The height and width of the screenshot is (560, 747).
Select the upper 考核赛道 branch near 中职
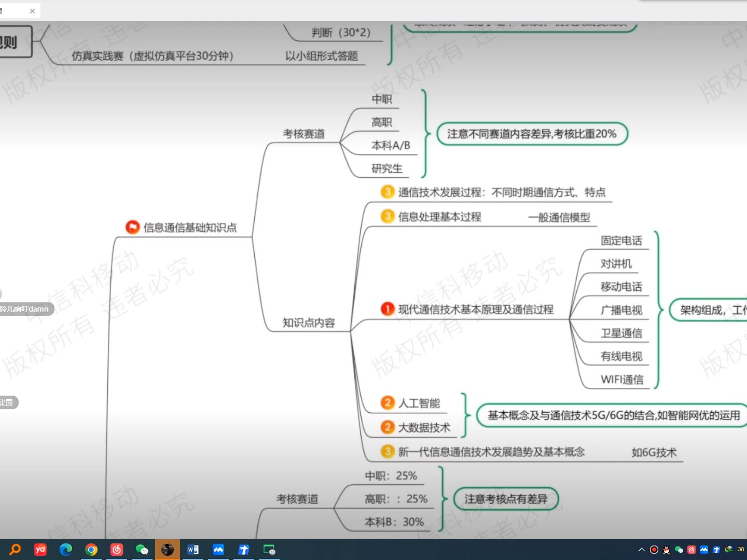[x=303, y=134]
